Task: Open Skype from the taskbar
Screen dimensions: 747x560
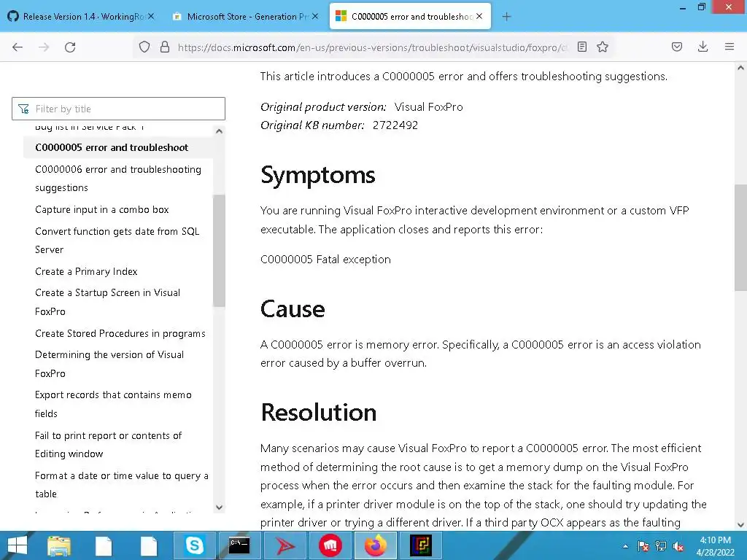Action: (194, 545)
